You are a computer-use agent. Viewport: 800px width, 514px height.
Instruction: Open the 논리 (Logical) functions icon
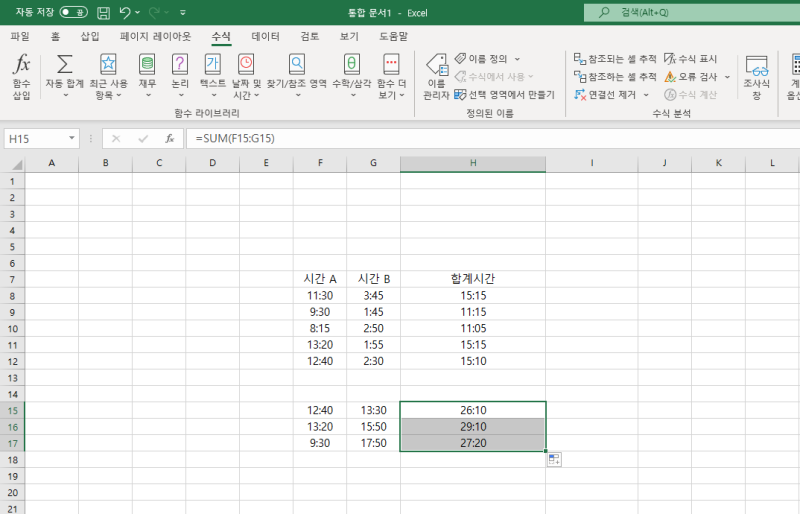click(179, 66)
